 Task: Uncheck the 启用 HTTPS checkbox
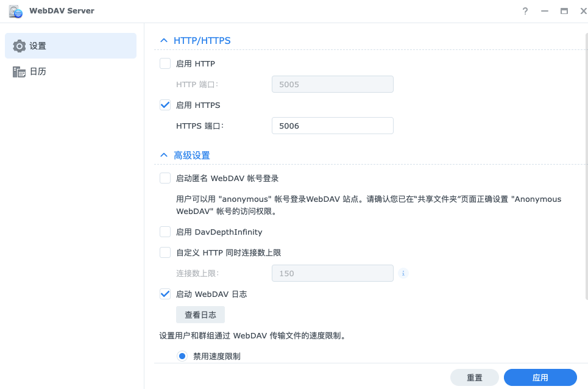pyautogui.click(x=165, y=105)
